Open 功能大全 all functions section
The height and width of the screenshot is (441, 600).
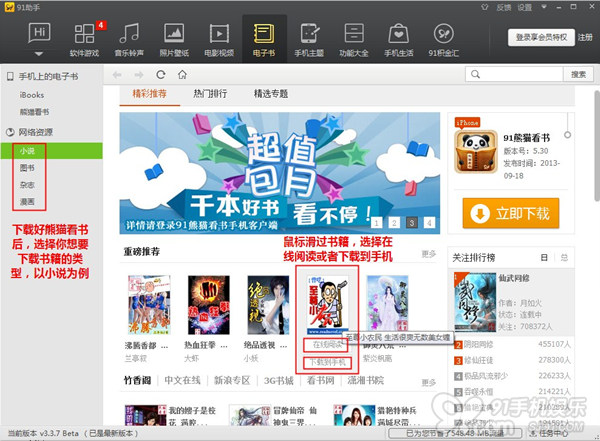click(x=354, y=39)
